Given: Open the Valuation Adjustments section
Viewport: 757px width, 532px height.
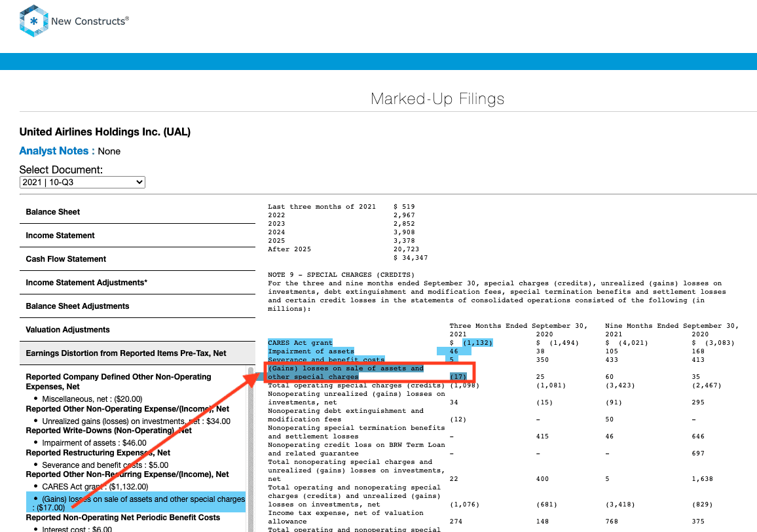Looking at the screenshot, I should click(137, 330).
